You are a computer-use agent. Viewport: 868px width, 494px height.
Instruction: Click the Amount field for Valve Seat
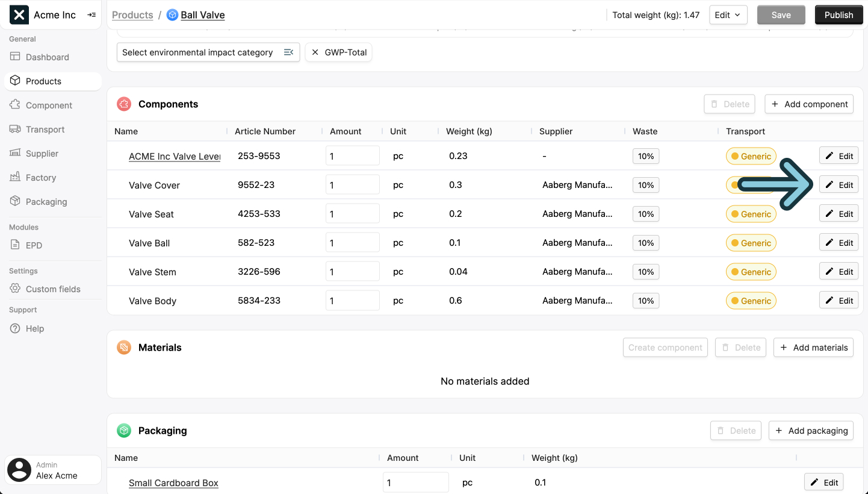pos(352,214)
